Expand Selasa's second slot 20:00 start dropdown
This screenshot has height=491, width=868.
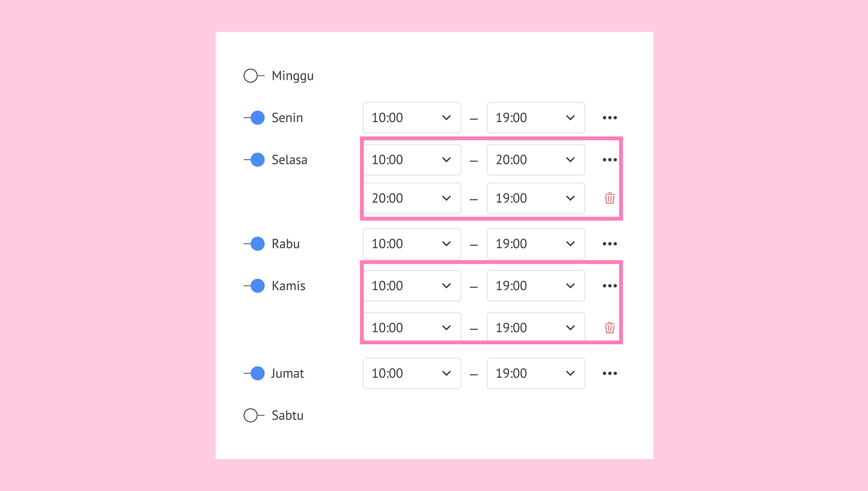412,198
